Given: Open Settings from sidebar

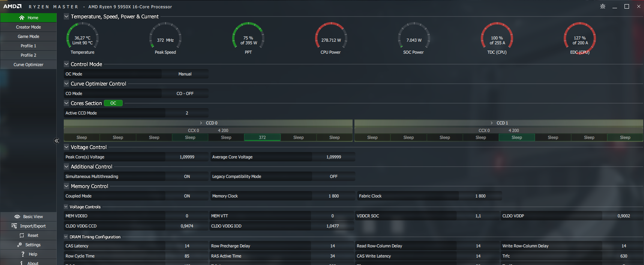Looking at the screenshot, I should [29, 245].
